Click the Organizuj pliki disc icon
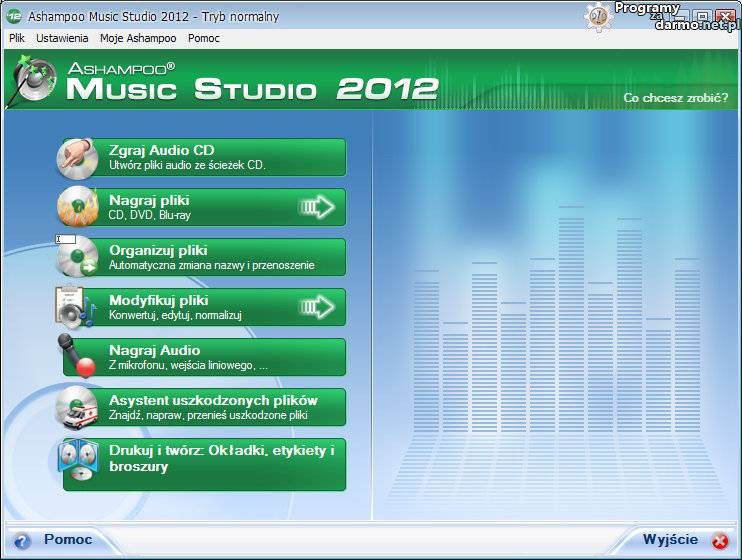 click(x=78, y=257)
